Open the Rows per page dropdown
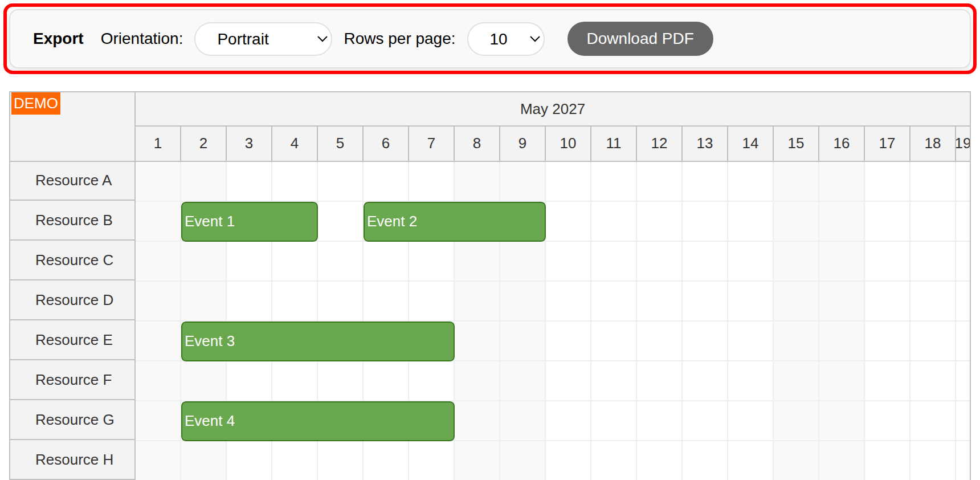980x480 pixels. pos(506,39)
